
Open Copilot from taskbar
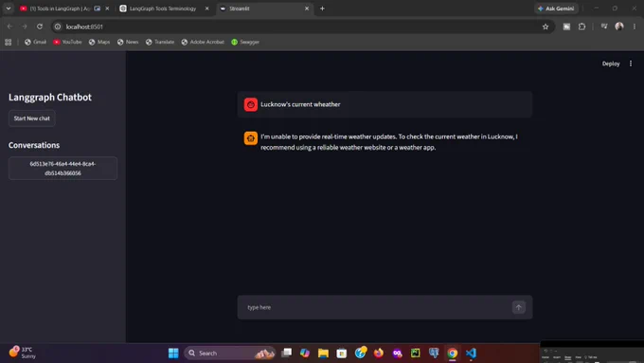tap(305, 354)
